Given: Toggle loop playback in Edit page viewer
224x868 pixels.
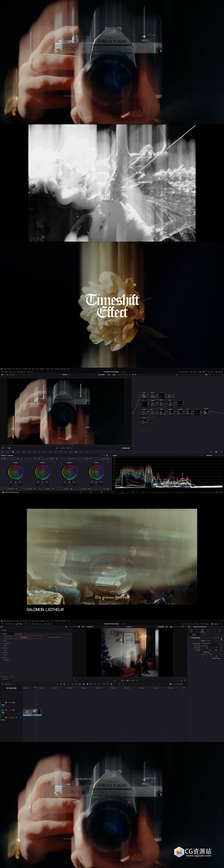Looking at the screenshot, I should click(137, 680).
